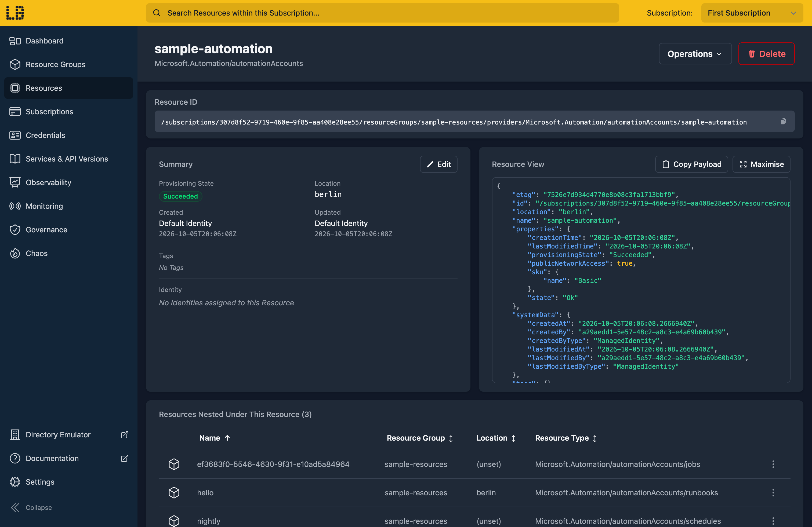Open Resource Groups in sidebar
Viewport: 812px width, 527px height.
[x=68, y=64]
